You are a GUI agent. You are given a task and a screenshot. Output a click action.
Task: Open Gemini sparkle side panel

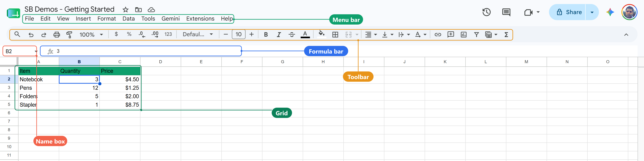coord(610,12)
